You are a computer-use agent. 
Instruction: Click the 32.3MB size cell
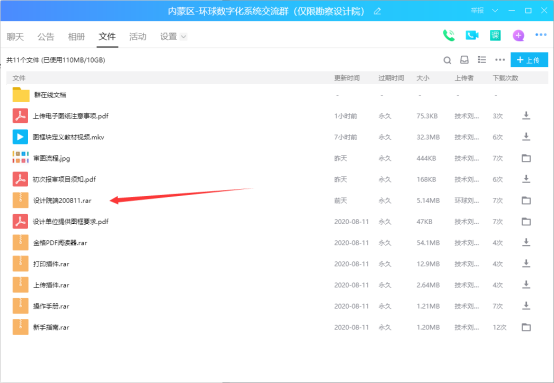click(428, 137)
